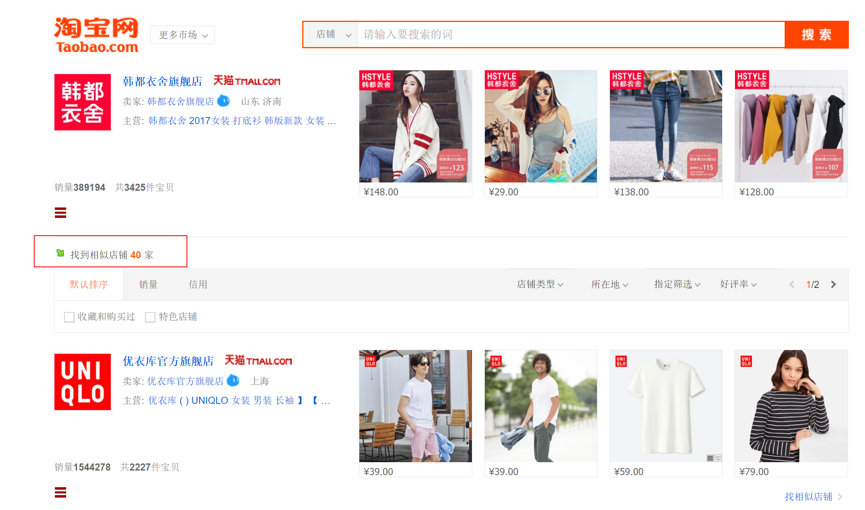The image size is (865, 510).
Task: Click the Tmall logo beside 优衣库官方旗舰店
Action: click(x=258, y=360)
